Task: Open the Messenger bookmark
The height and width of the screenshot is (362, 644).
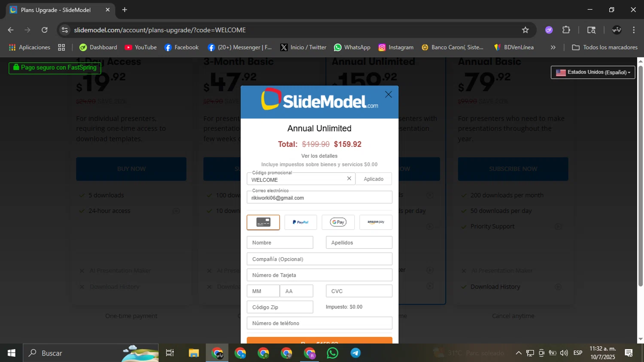Action: (x=240, y=47)
